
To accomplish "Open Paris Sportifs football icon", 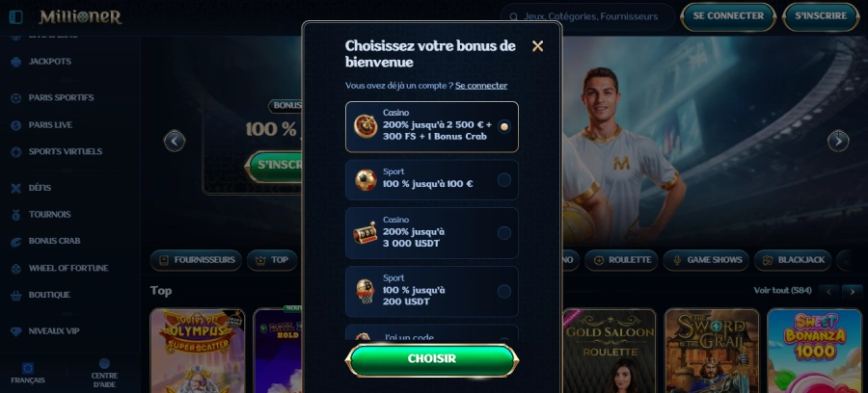I will (x=16, y=98).
